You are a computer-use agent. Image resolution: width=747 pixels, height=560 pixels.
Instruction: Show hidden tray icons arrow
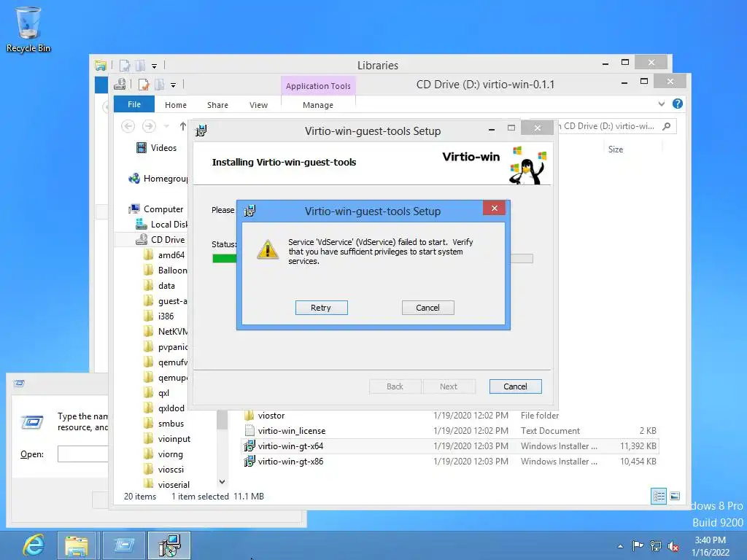pyautogui.click(x=620, y=546)
